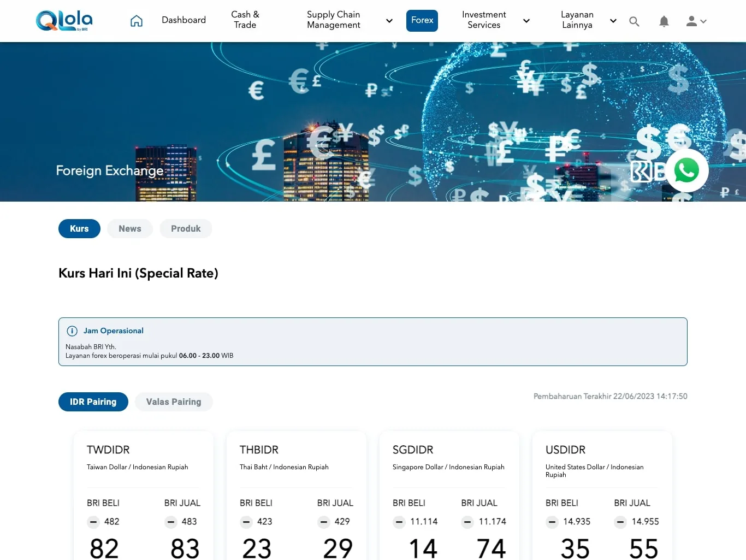Switch to the News tab
Screen dimensions: 746x560
130,229
